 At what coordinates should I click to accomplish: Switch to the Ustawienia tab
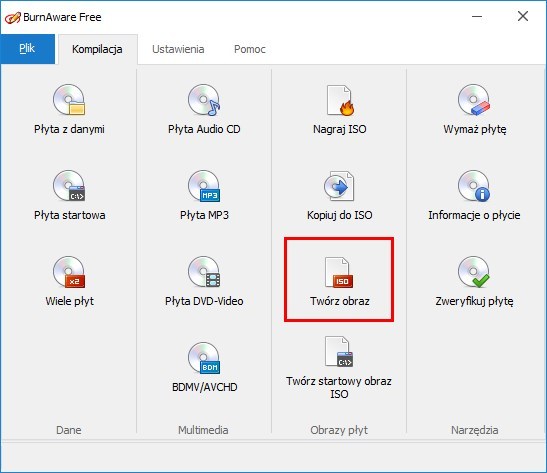[178, 49]
